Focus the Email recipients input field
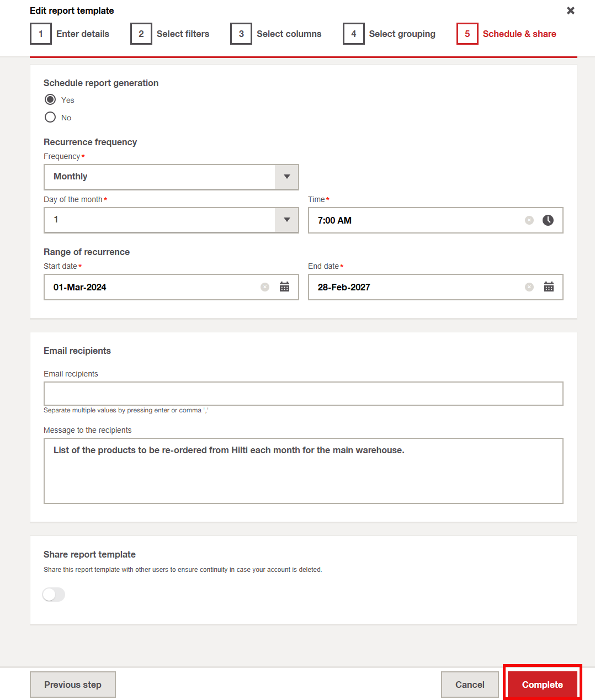Viewport: 595px width, 700px height. [x=303, y=394]
